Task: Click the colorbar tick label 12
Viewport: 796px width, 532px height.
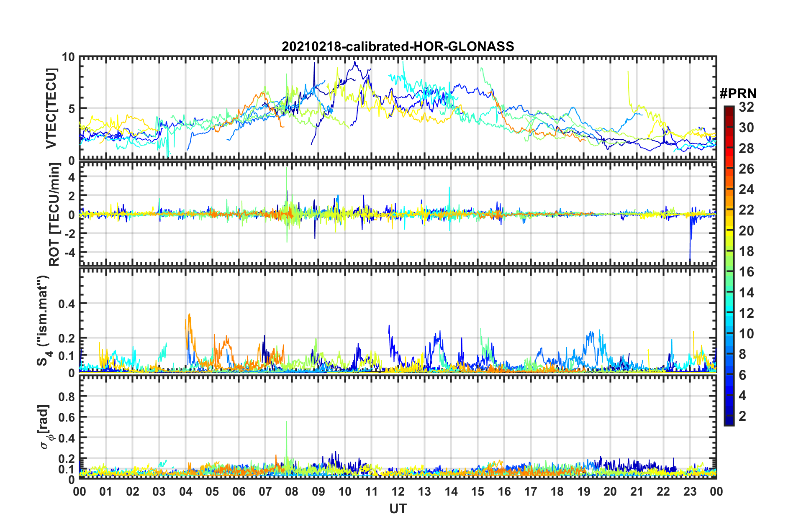Action: (746, 313)
